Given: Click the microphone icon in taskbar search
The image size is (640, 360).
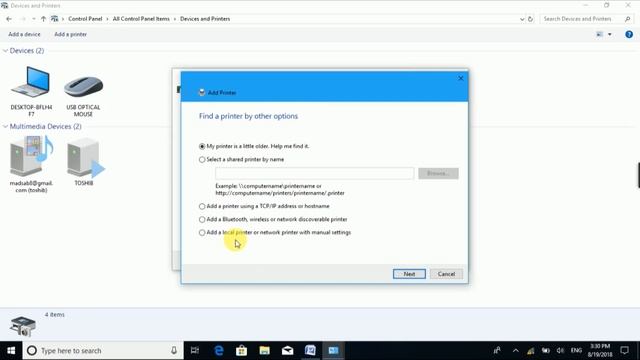Looking at the screenshot, I should (x=174, y=351).
